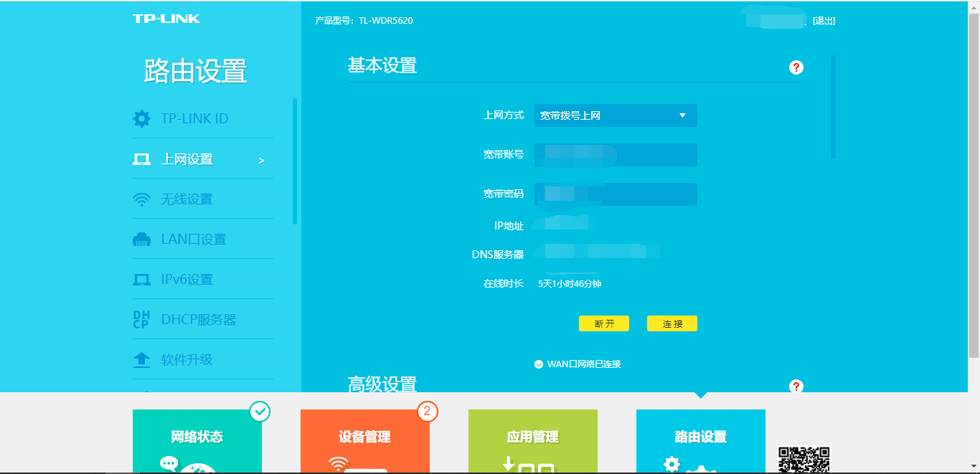This screenshot has width=980, height=474.
Task: Click the 在线时长 value 5天1小时46分钟
Action: [570, 284]
